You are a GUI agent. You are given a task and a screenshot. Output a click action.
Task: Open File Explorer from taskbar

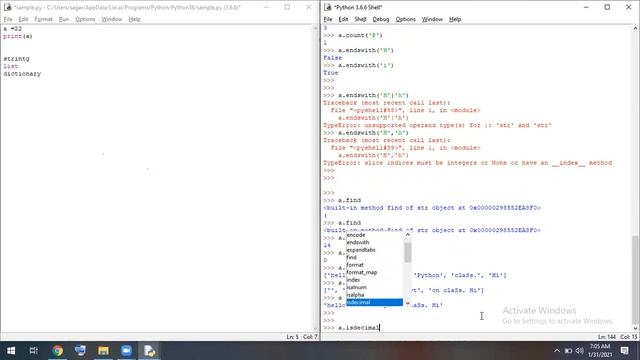(103, 351)
